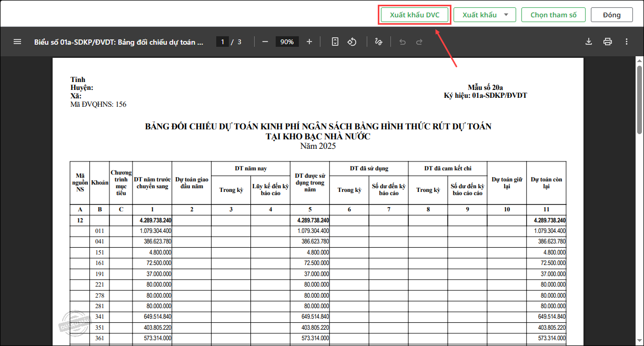Redo the annotation
This screenshot has height=346, width=644.
point(419,42)
